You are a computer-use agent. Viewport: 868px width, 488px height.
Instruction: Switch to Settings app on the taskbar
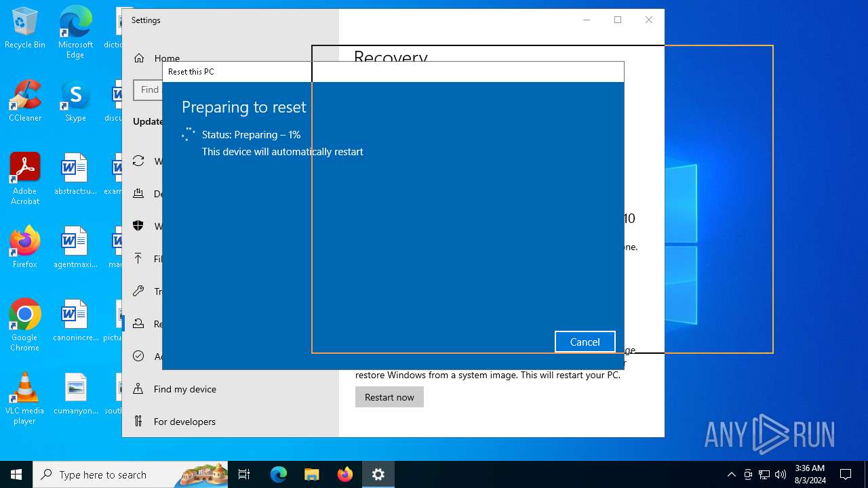click(x=378, y=474)
